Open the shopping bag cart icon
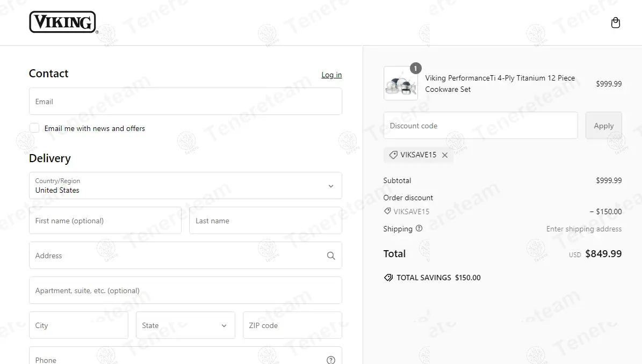Viewport: 642px width, 364px height. coord(616,23)
